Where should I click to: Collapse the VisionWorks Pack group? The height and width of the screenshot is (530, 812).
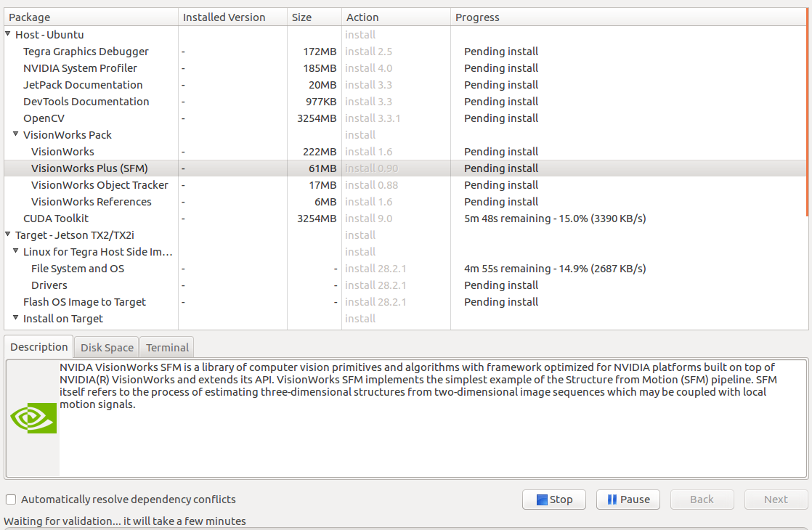(x=15, y=134)
